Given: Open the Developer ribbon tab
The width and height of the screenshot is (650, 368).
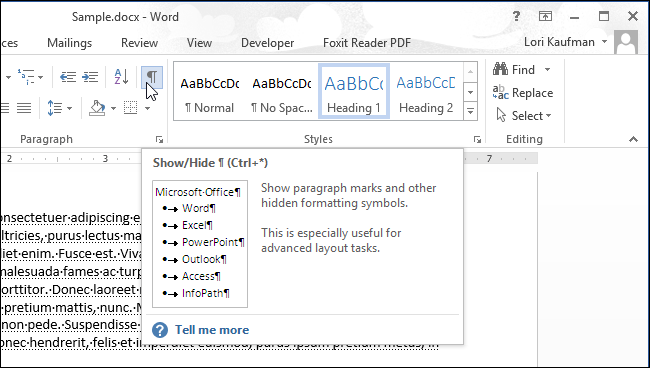Looking at the screenshot, I should pos(267,43).
